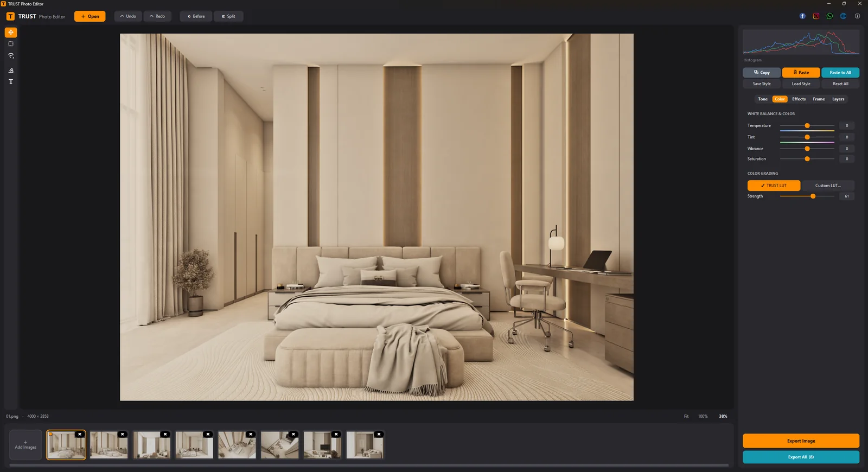This screenshot has height=472, width=868.
Task: Open the Frame tab
Action: pos(819,99)
